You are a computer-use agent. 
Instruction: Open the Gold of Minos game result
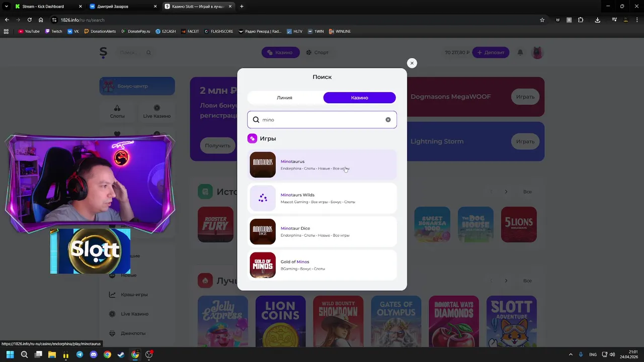coord(322,265)
